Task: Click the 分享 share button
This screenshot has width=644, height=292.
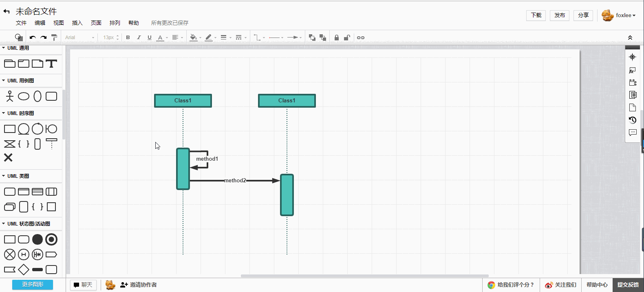Action: pyautogui.click(x=583, y=15)
